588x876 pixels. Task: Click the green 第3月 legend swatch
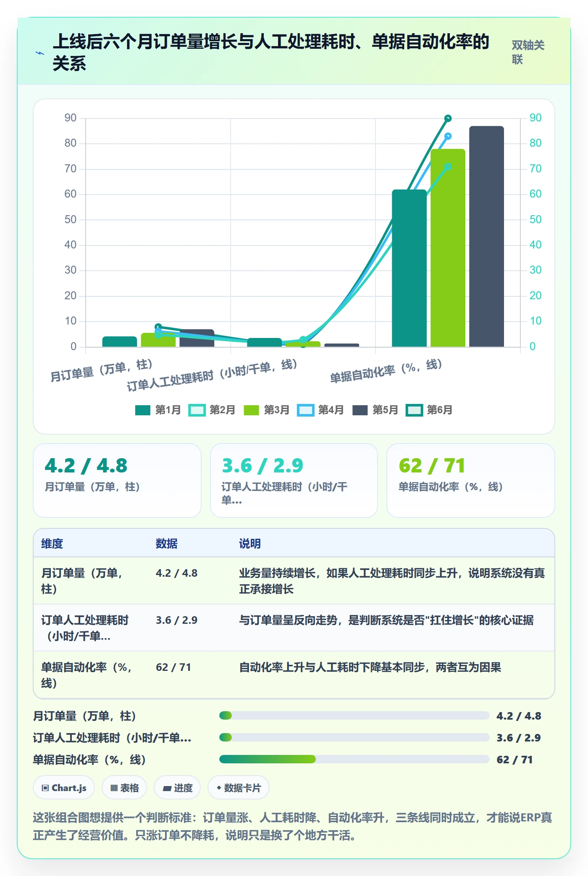[x=251, y=410]
